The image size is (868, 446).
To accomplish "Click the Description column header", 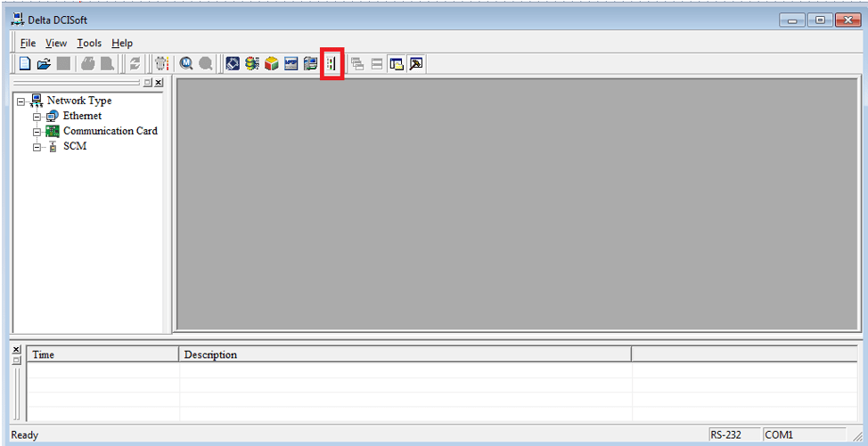I will click(210, 354).
